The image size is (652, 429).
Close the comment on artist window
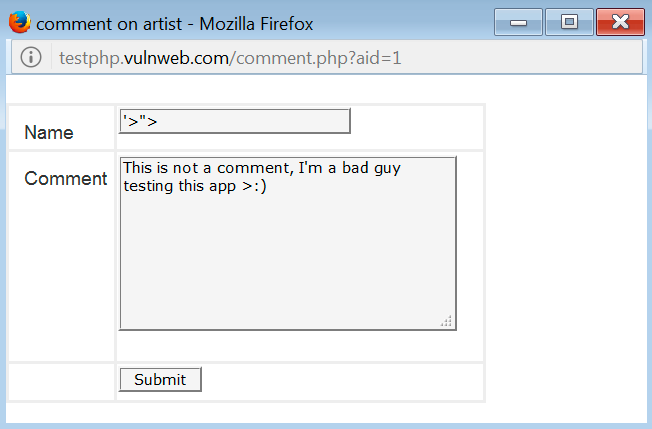click(619, 22)
